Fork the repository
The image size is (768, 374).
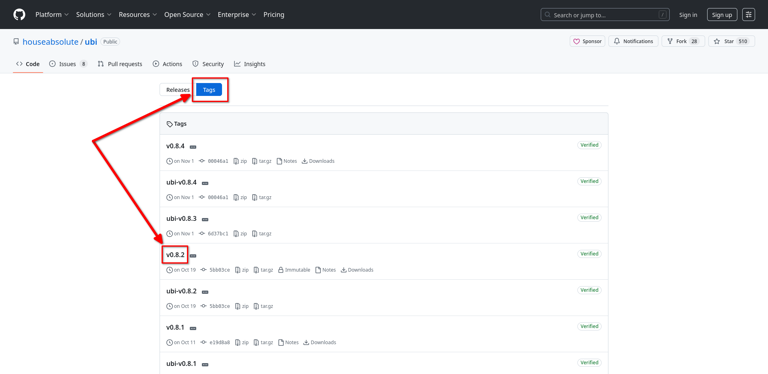(x=683, y=42)
